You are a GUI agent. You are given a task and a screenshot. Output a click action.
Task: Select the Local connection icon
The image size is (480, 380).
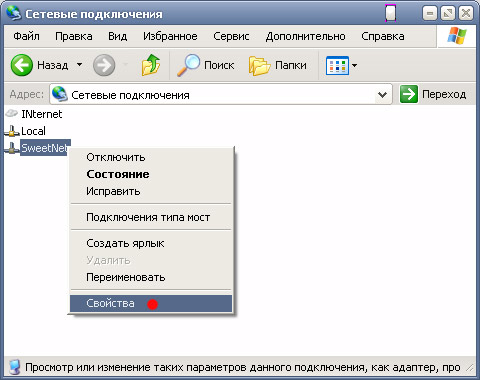[x=12, y=131]
